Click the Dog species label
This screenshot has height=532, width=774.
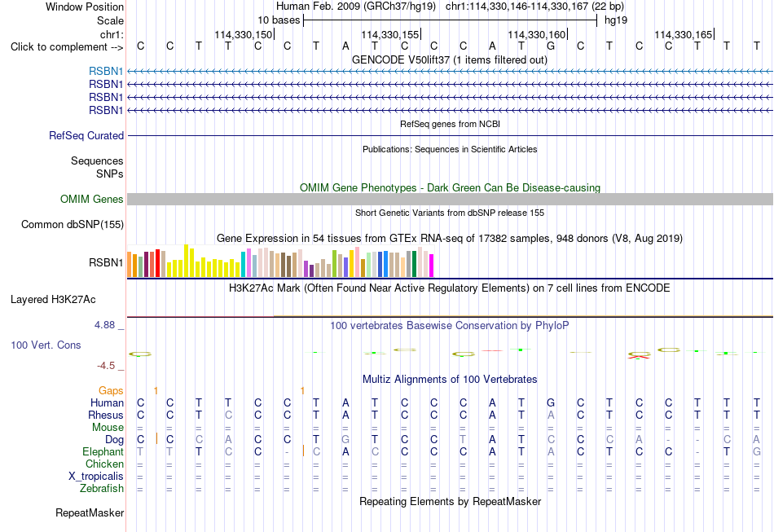[114, 440]
